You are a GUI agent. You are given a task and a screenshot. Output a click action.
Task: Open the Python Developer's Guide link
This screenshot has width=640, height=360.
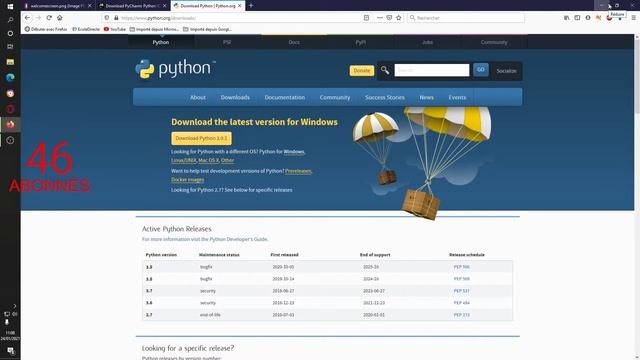(x=239, y=239)
